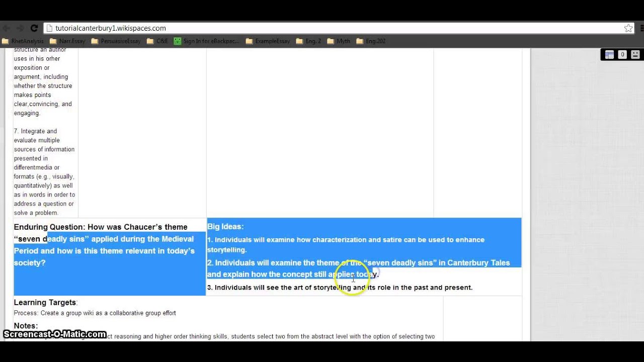Click the Big Idea 2 seven deadly sins text
The height and width of the screenshot is (362, 644).
358,268
